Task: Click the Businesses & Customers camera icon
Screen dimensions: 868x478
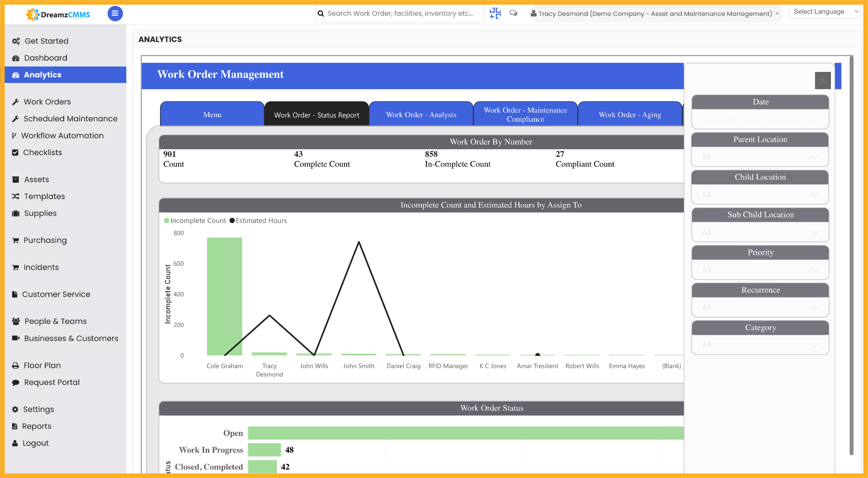Action: coord(16,338)
